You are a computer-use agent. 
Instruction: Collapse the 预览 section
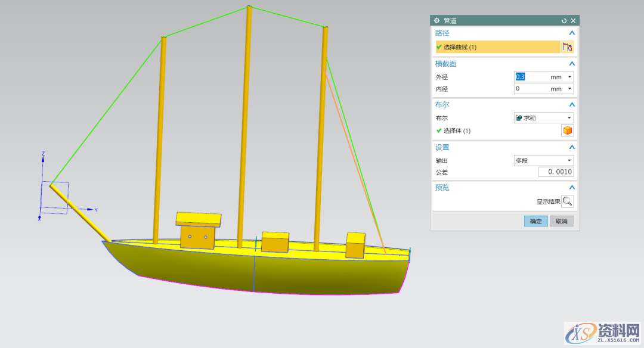pos(571,188)
